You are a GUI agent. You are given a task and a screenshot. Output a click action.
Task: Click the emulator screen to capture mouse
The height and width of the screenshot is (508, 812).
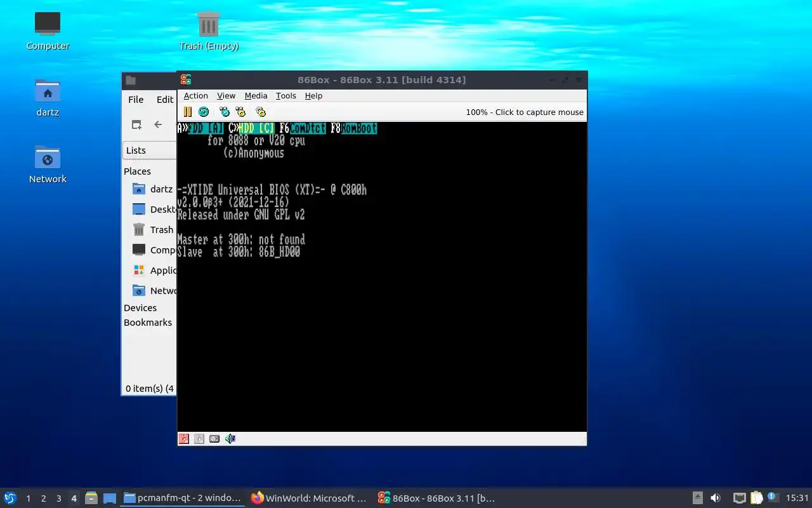pyautogui.click(x=382, y=277)
